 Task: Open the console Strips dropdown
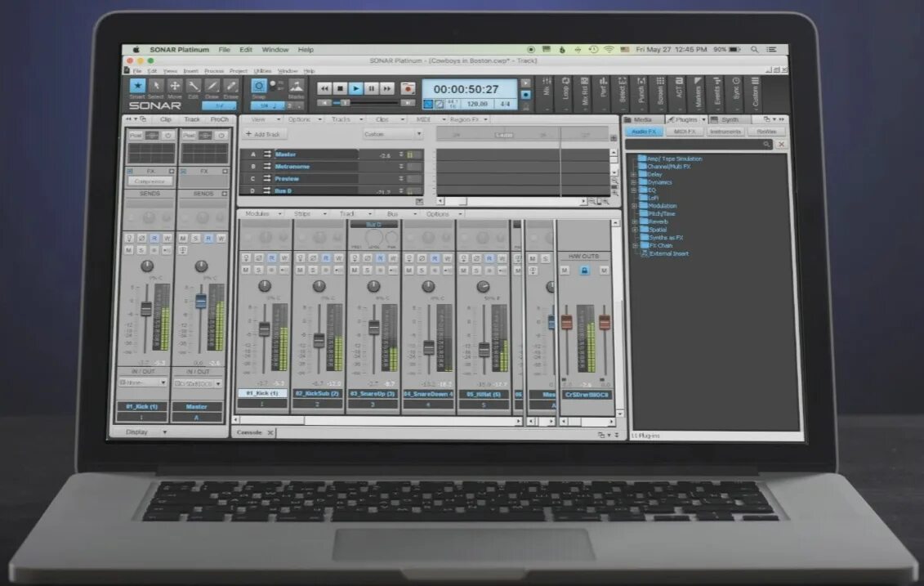pyautogui.click(x=309, y=213)
